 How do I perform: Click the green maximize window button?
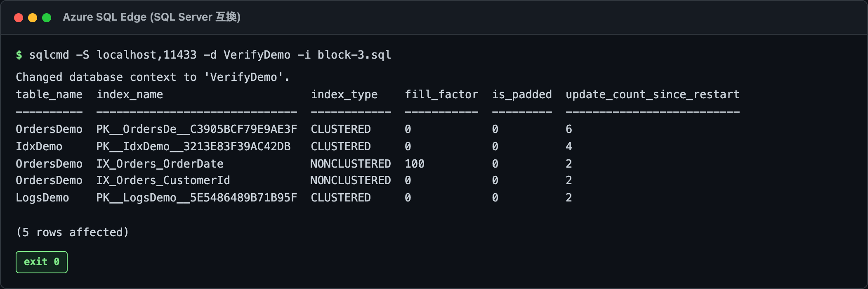click(x=47, y=18)
